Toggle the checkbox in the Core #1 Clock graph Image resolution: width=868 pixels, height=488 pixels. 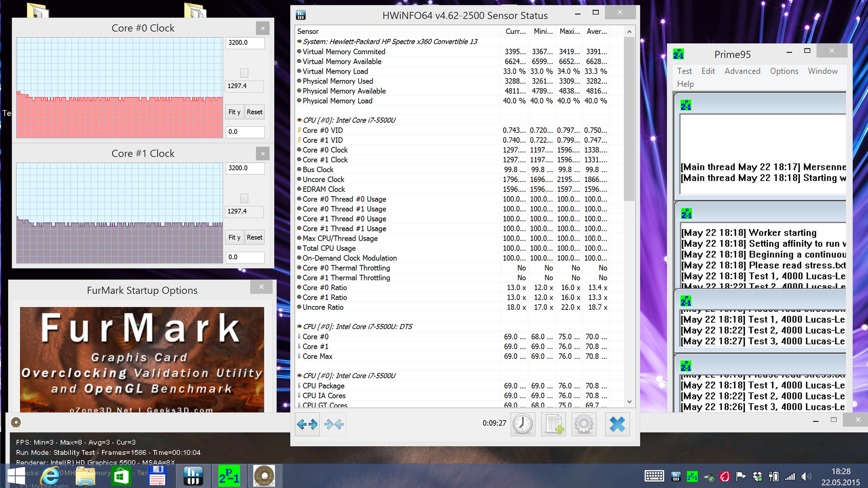pos(244,198)
